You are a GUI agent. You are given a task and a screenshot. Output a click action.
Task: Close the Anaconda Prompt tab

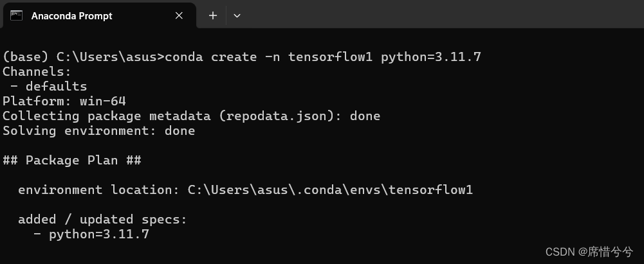(179, 15)
